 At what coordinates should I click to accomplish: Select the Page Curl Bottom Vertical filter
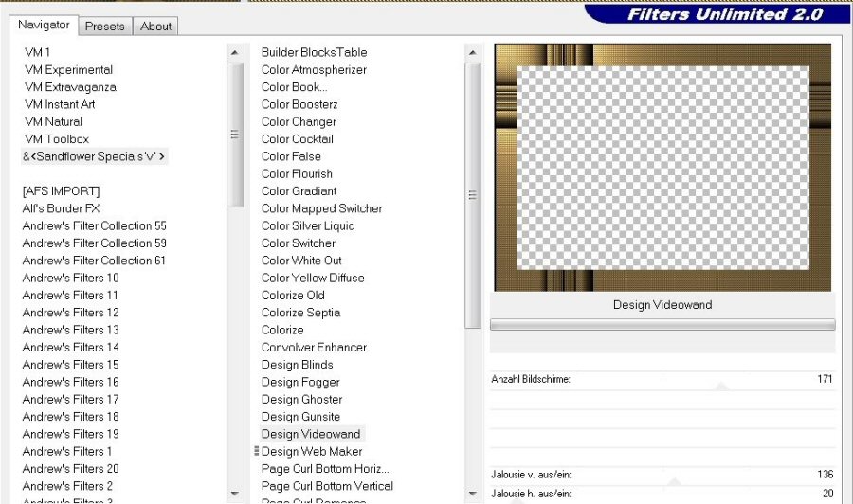coord(327,486)
